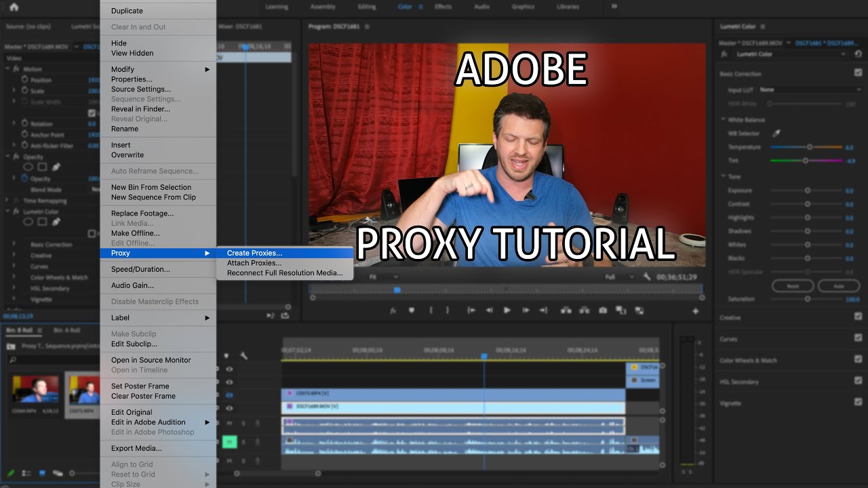Collapse the Tone section
Viewport: 868px width, 488px height.
pyautogui.click(x=724, y=176)
